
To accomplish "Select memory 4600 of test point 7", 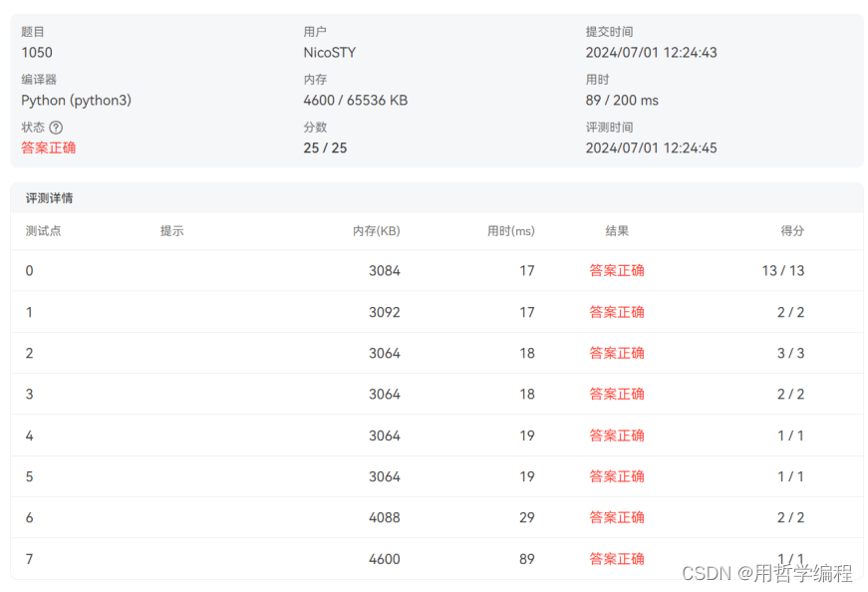I will 385,559.
